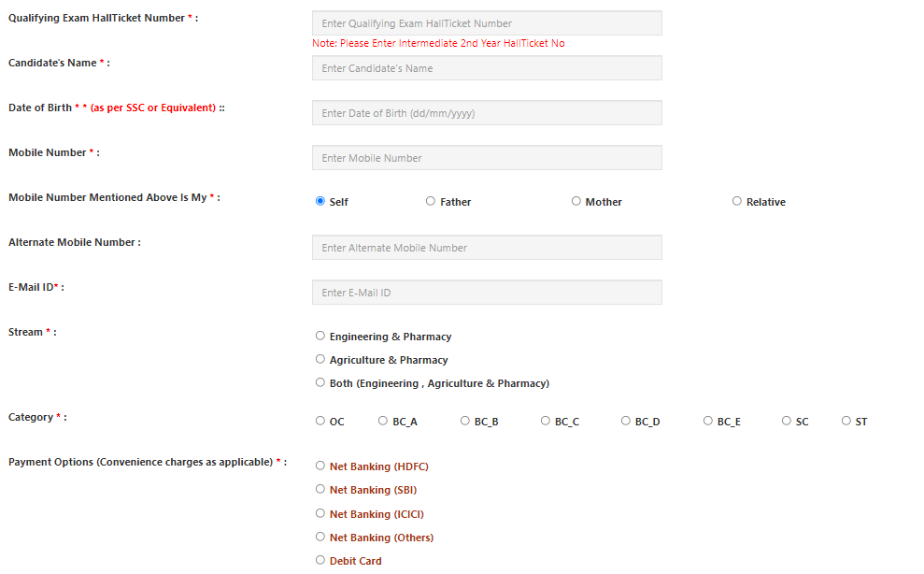Choose Agriculture & Pharmacy stream
924x574 pixels.
tap(320, 359)
